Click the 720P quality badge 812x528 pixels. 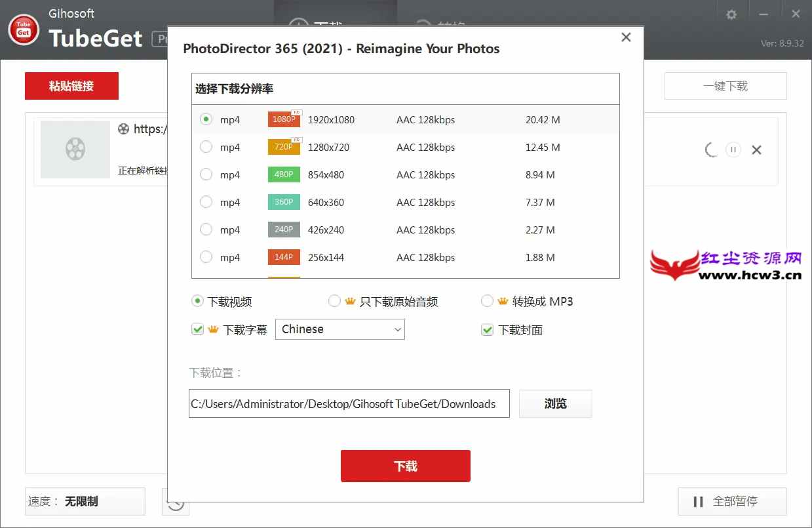(284, 147)
